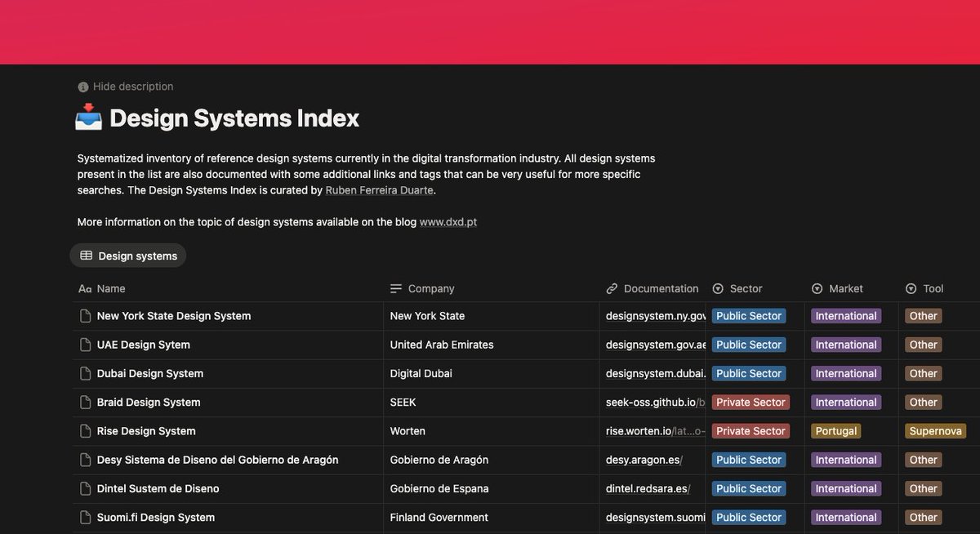
Task: Click the Aa icon in the Name column header
Action: pos(86,288)
